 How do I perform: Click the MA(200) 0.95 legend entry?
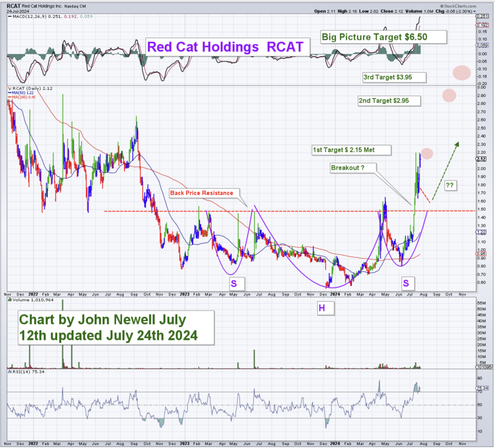[22, 97]
